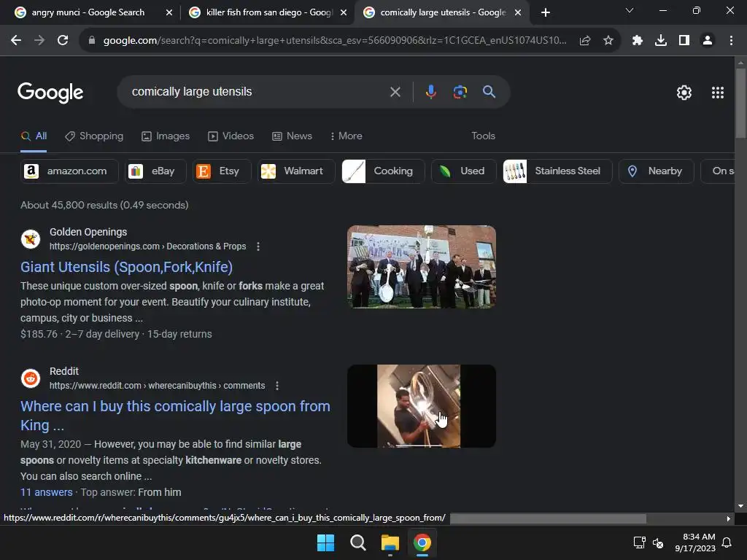
Task: Open the clock showing 8:34 AM
Action: click(695, 542)
